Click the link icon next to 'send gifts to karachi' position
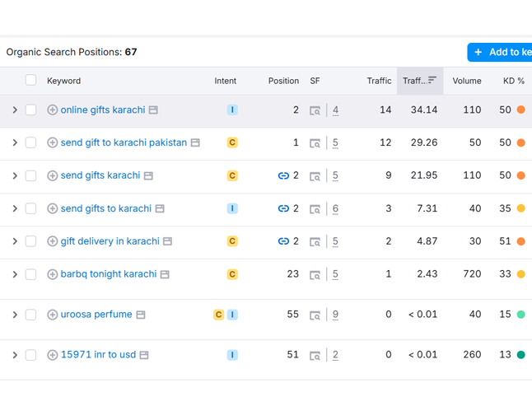This screenshot has height=420, width=532. 283,209
